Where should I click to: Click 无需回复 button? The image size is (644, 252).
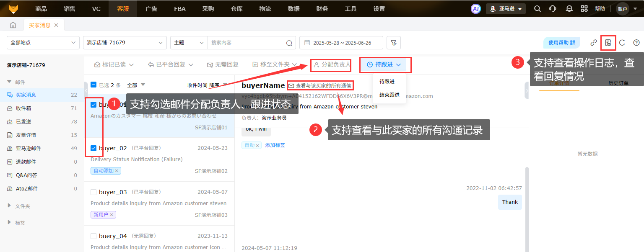coord(223,64)
